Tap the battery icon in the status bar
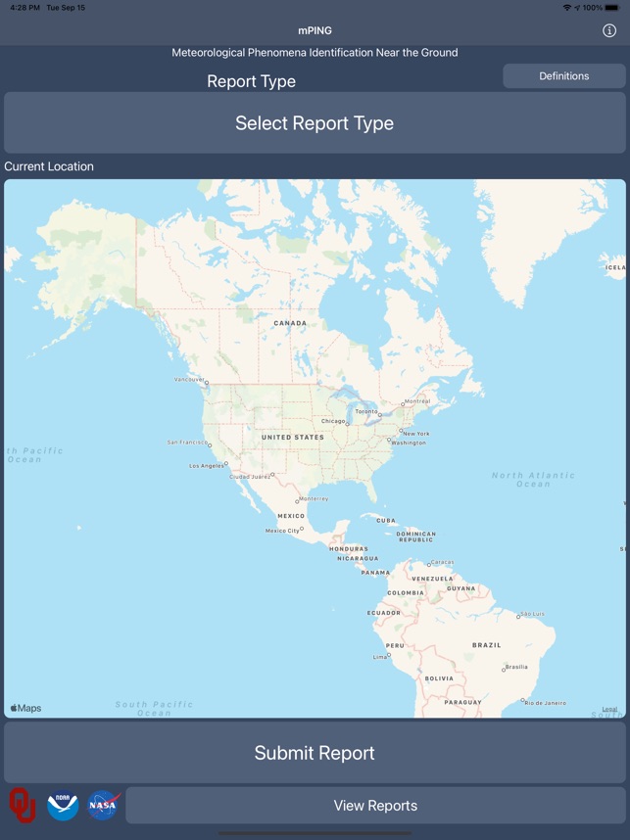This screenshot has width=630, height=840. point(612,7)
